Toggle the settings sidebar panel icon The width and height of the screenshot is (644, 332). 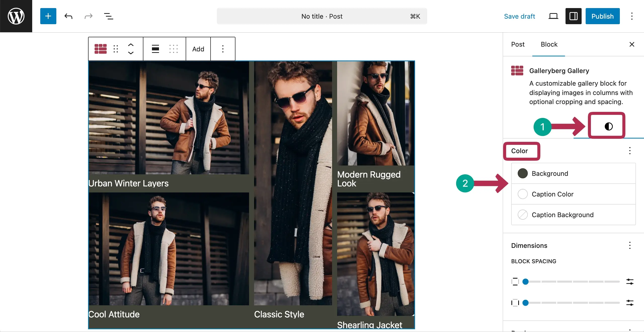click(573, 16)
